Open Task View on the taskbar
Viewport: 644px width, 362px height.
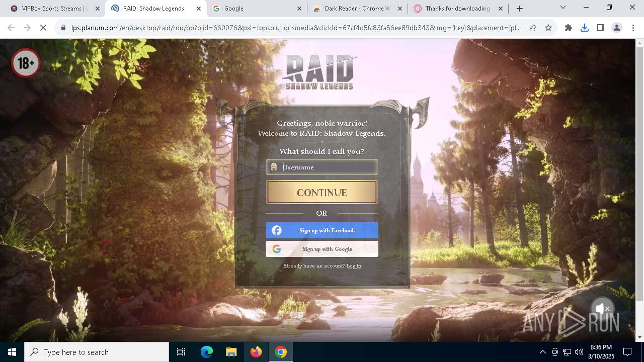(181, 352)
